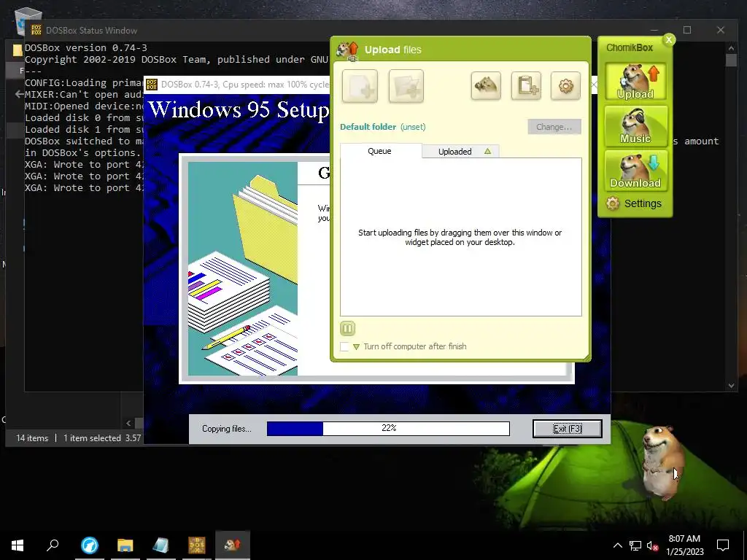This screenshot has height=560, width=747.
Task: Click the paste from clipboard icon
Action: pyautogui.click(x=526, y=86)
